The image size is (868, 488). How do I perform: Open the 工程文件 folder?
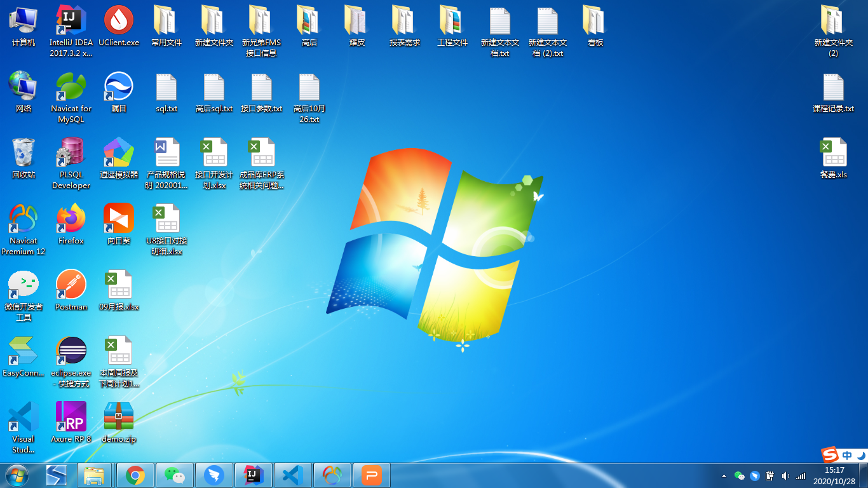pyautogui.click(x=452, y=27)
